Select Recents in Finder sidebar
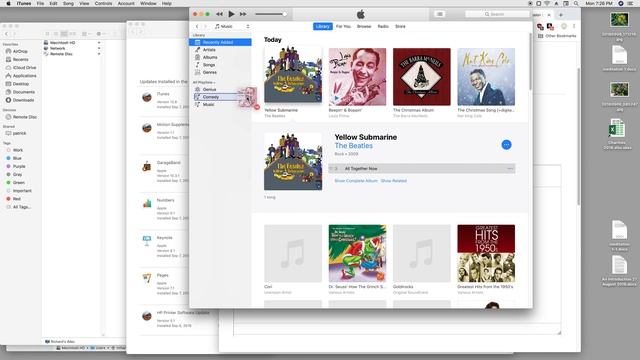This screenshot has width=640, height=360. (x=20, y=60)
